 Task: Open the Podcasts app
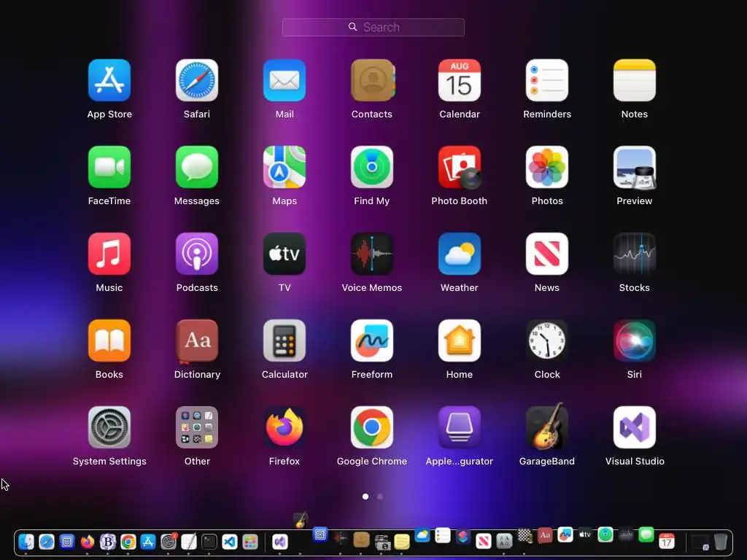(197, 254)
